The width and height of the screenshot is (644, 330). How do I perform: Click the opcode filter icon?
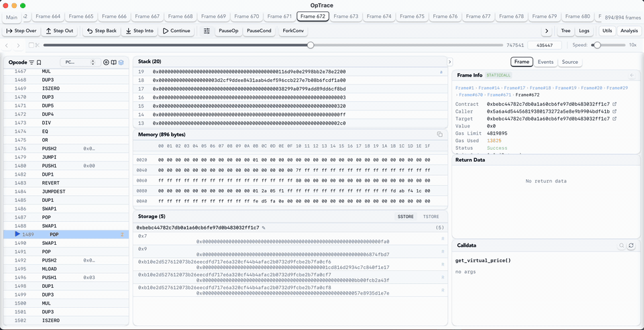[32, 62]
